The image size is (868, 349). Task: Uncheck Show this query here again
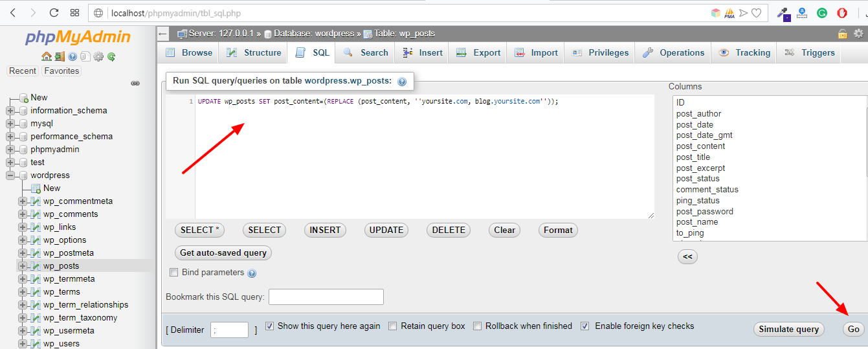270,326
